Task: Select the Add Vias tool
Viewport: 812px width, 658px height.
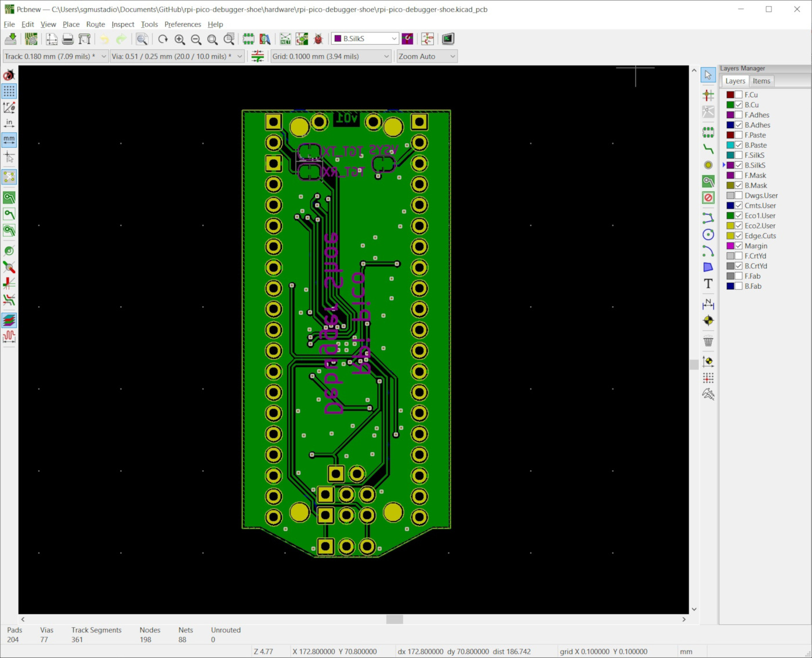Action: point(708,165)
